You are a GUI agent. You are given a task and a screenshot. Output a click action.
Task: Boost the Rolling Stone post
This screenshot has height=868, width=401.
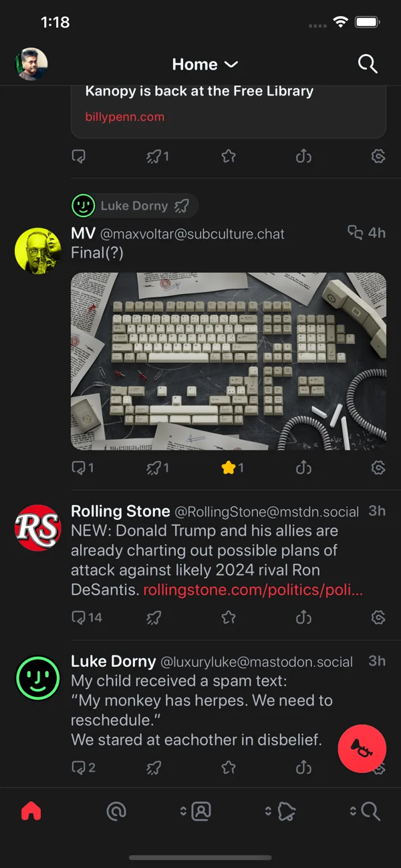point(154,617)
